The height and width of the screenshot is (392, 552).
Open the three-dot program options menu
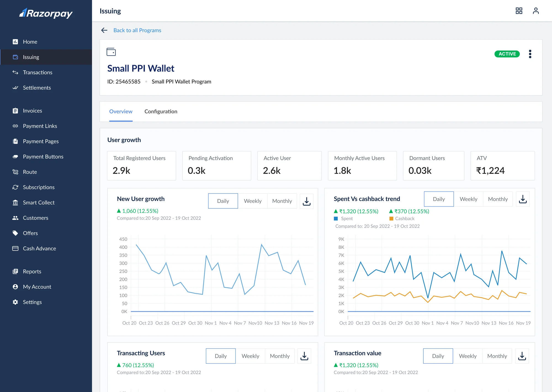(x=530, y=54)
